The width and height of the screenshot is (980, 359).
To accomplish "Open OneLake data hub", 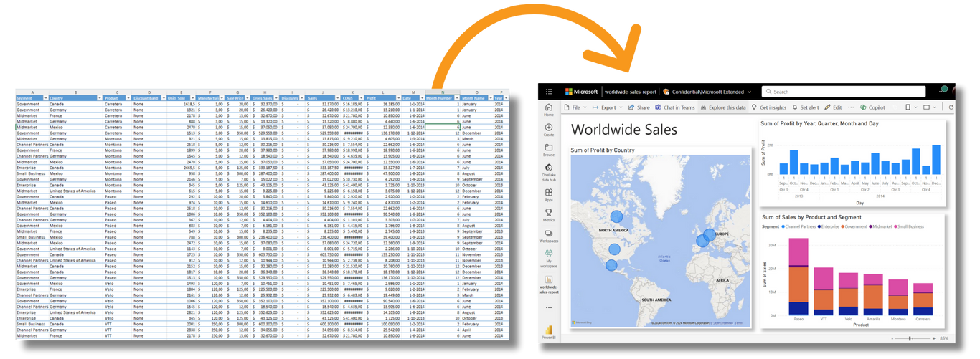I will [548, 173].
